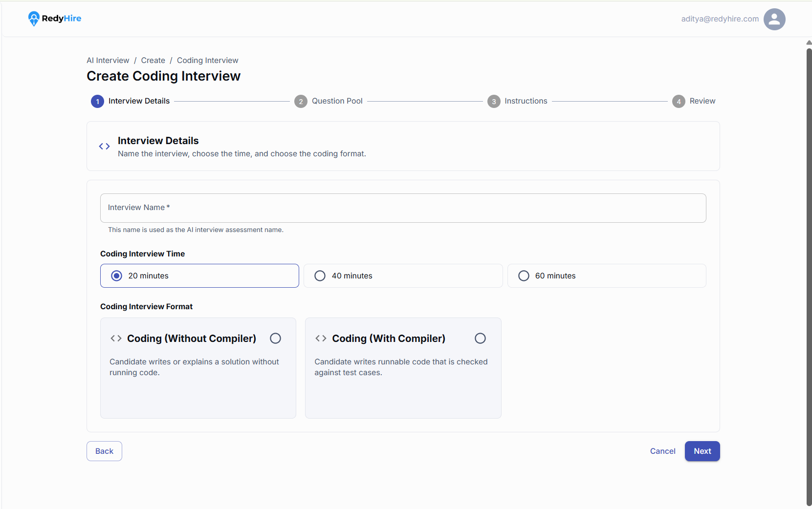Click the 'Coding (With Compiler)' card title
812x509 pixels.
[389, 338]
